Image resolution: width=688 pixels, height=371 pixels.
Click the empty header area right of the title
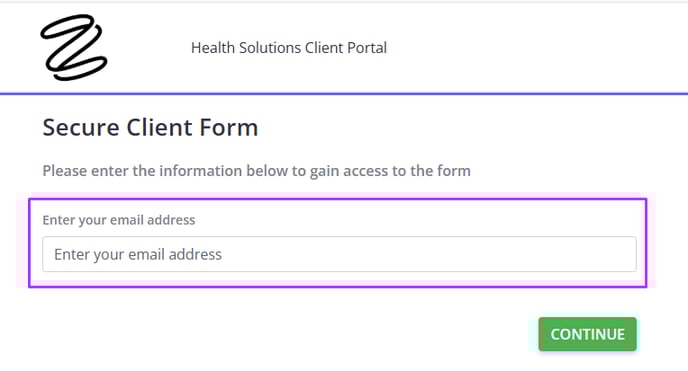[x=535, y=47]
